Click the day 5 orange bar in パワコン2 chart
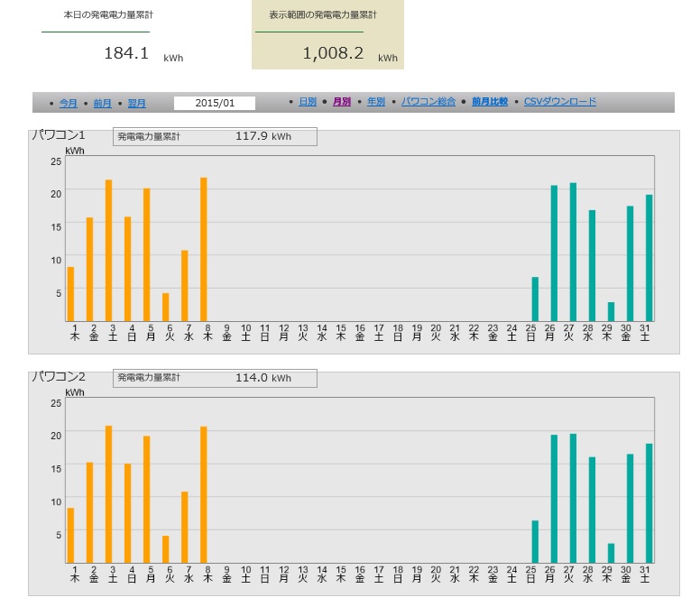This screenshot has height=607, width=700. click(x=147, y=500)
